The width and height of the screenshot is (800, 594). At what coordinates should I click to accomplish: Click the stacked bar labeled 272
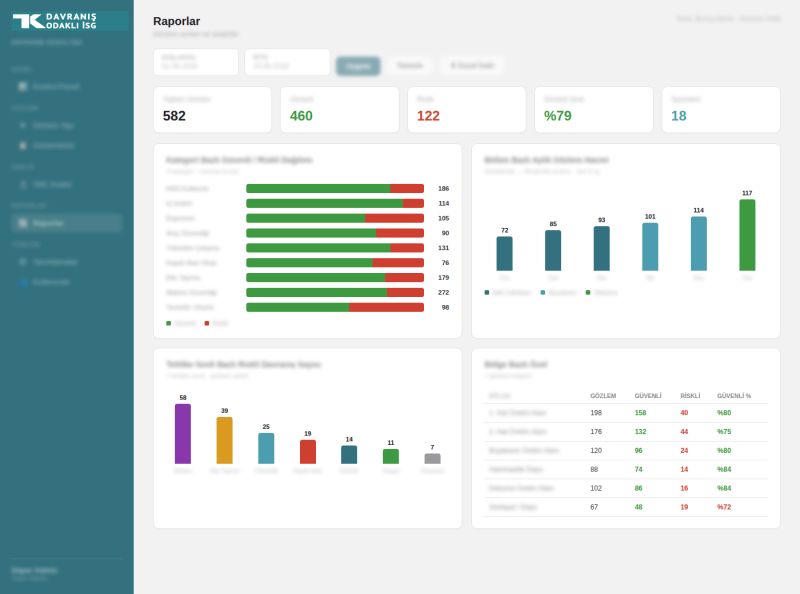[x=335, y=292]
